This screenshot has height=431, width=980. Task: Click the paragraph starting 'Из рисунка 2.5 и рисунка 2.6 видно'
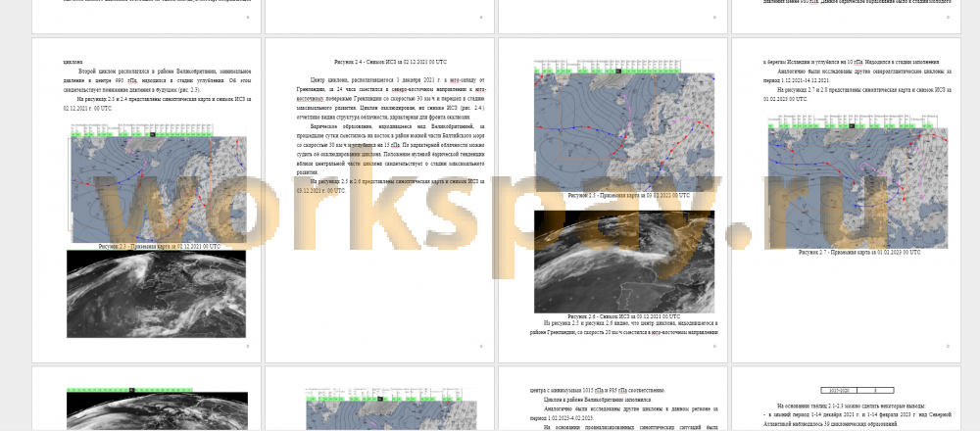point(624,328)
